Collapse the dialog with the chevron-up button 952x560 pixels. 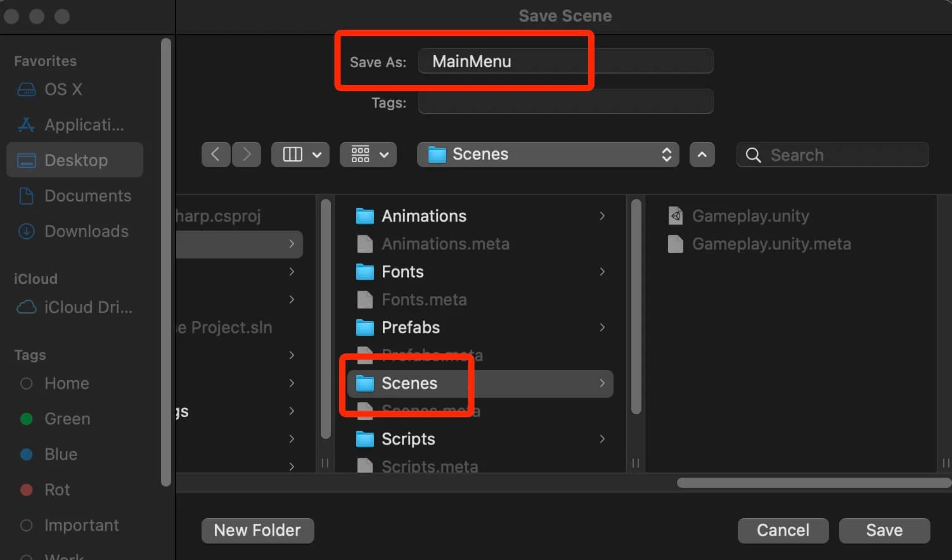pyautogui.click(x=702, y=155)
